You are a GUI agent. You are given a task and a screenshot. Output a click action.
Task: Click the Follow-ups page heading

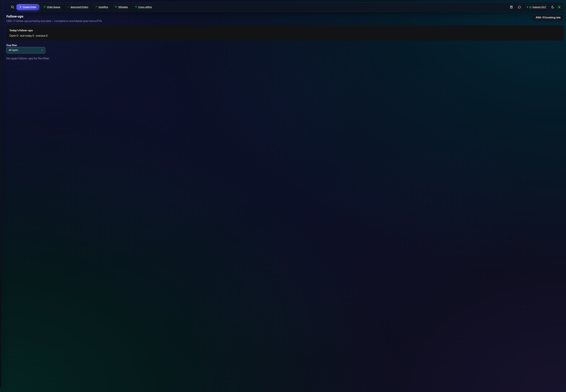15,16
